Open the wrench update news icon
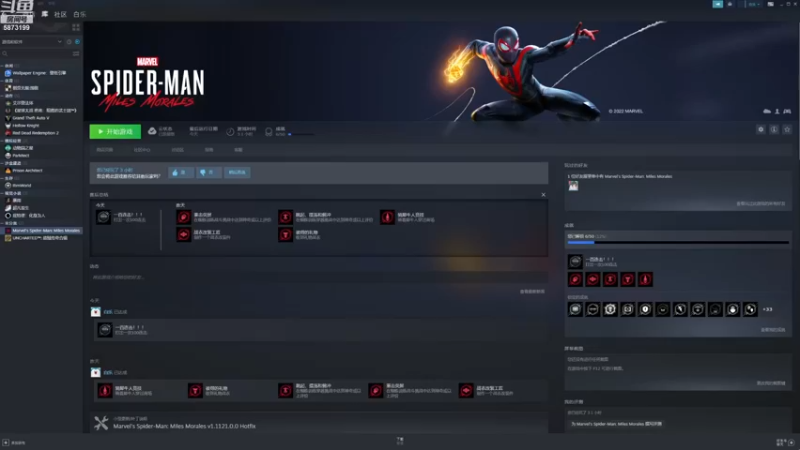 tap(101, 422)
